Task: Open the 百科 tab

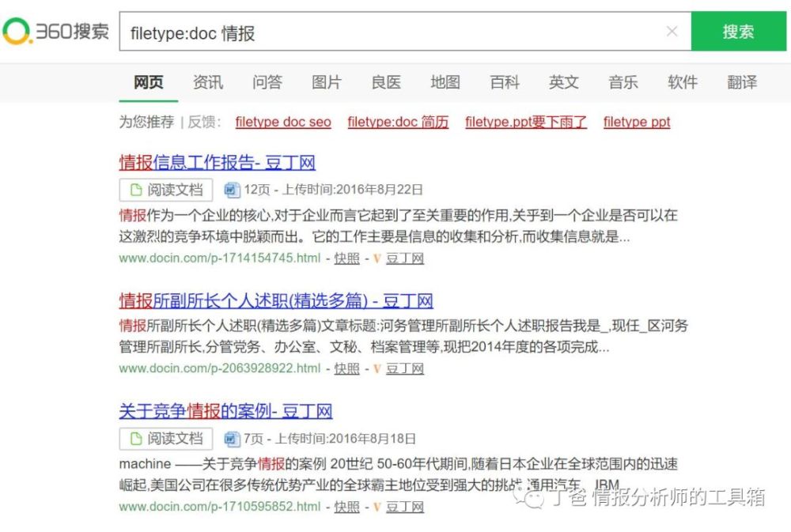Action: 505,82
